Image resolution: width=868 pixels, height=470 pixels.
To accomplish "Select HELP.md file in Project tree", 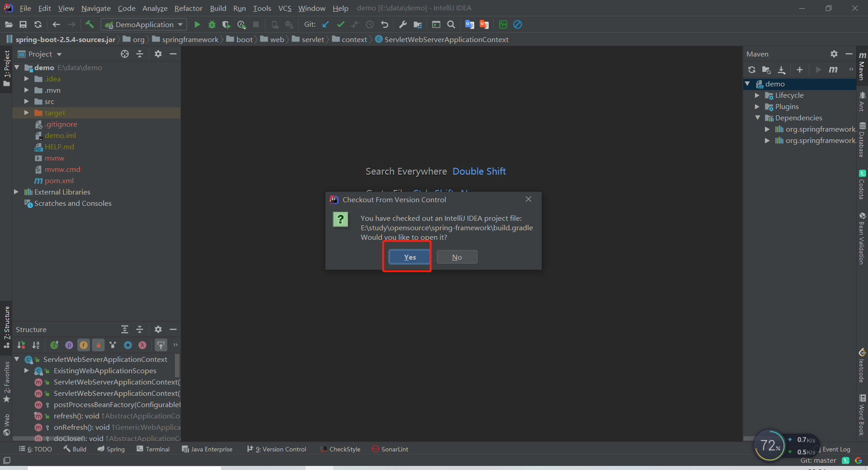I will click(x=59, y=147).
